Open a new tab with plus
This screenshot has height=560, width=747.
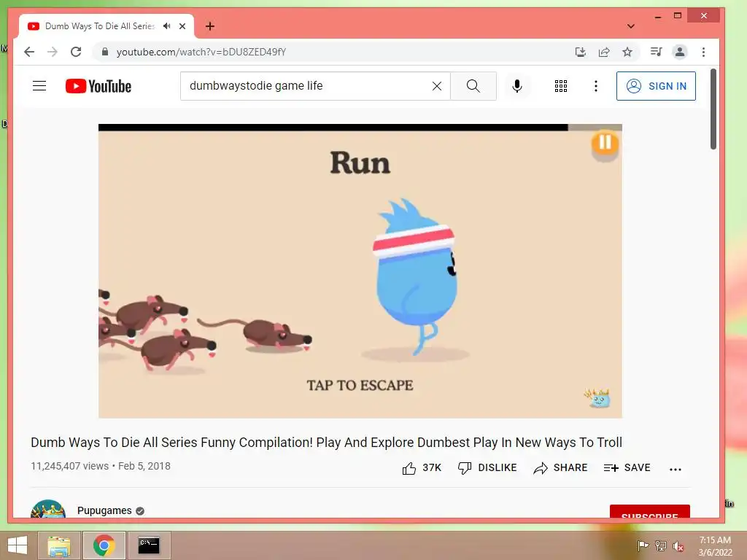coord(209,26)
